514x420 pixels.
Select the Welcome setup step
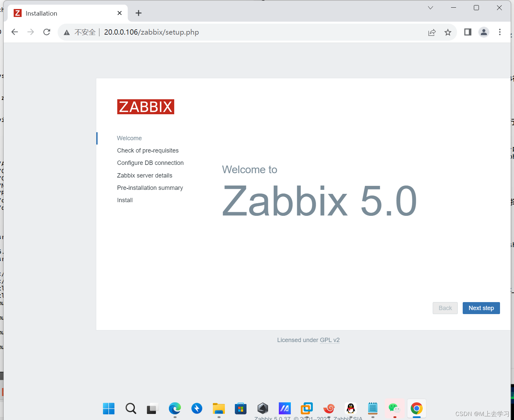point(129,138)
